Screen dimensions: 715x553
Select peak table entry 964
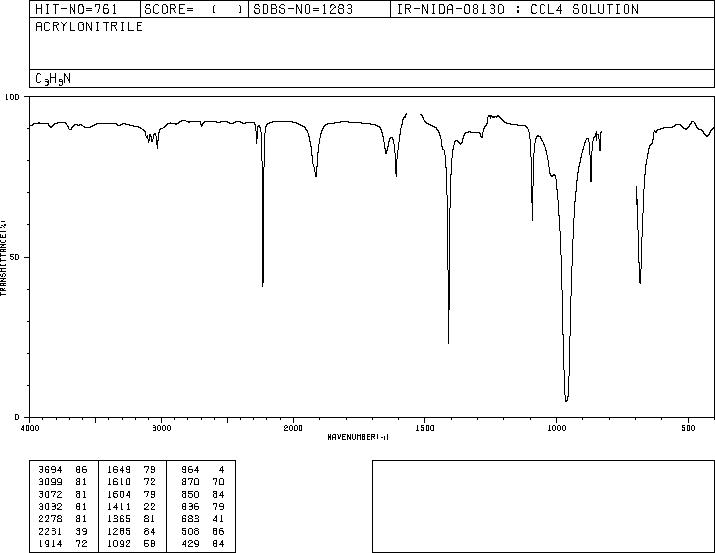[191, 470]
